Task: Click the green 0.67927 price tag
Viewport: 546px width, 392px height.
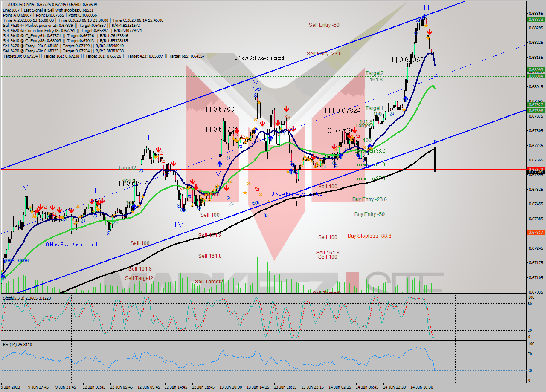Action: [x=536, y=104]
